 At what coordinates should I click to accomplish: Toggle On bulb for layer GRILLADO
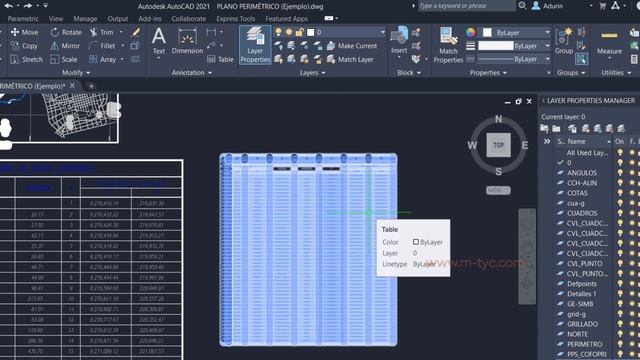click(620, 324)
